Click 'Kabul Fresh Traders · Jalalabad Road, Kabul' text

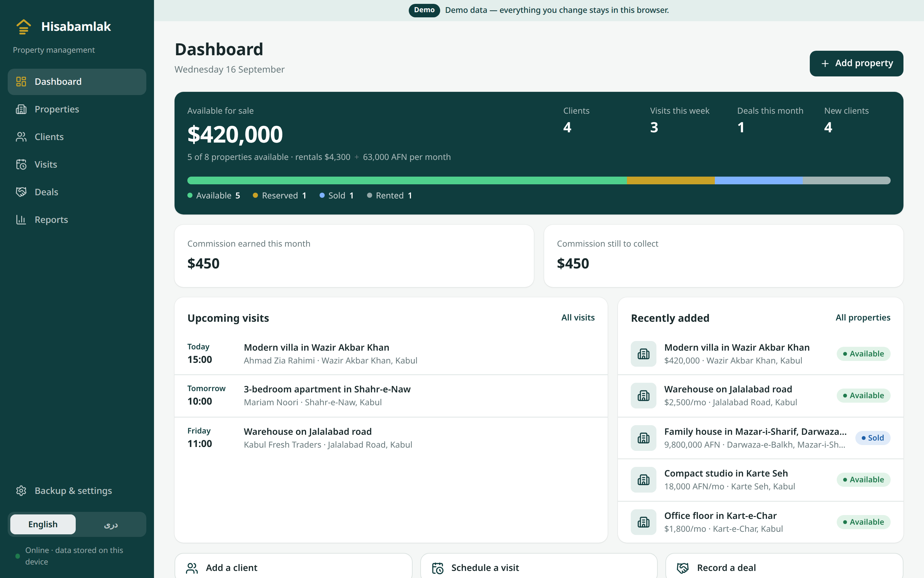(x=328, y=445)
